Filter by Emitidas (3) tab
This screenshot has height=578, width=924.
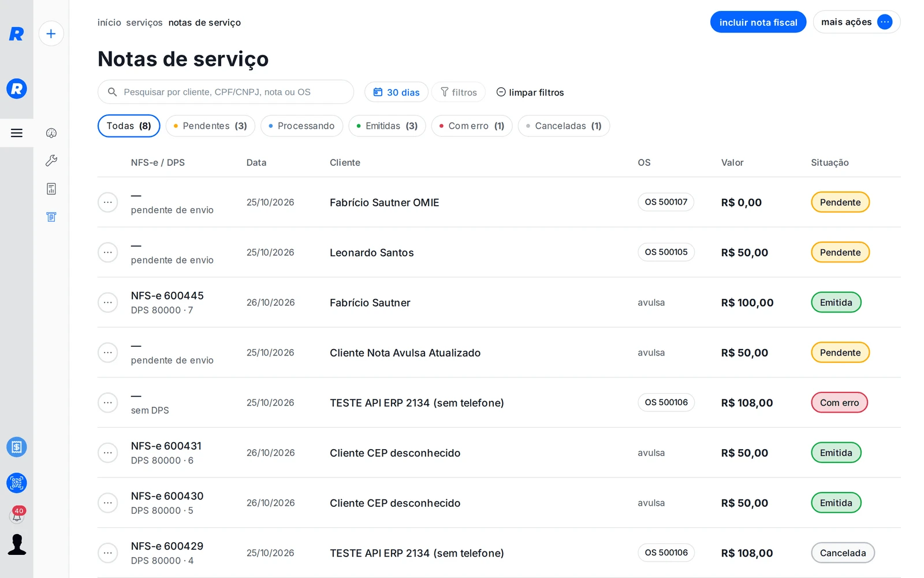pos(387,126)
